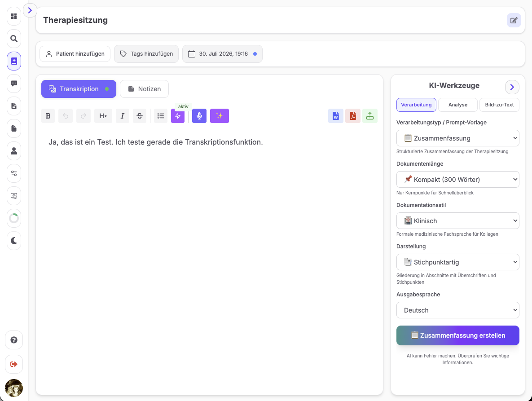The image size is (532, 401).
Task: Export as Word document
Action: pyautogui.click(x=335, y=116)
